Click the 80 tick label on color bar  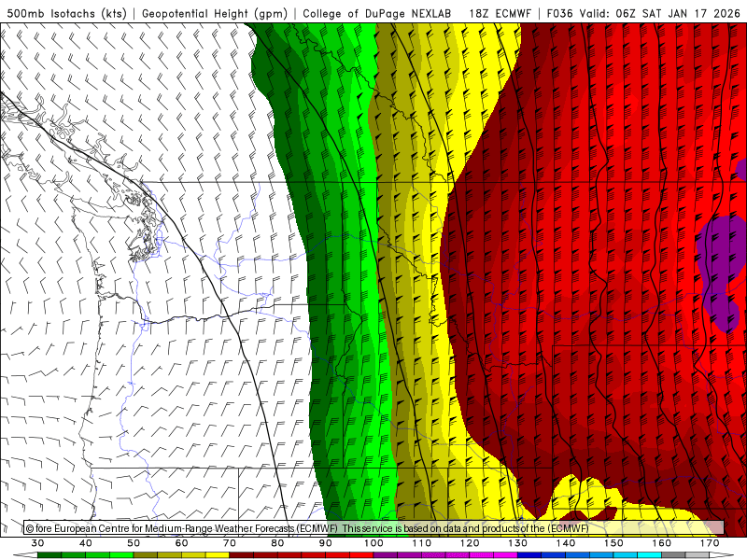277,543
